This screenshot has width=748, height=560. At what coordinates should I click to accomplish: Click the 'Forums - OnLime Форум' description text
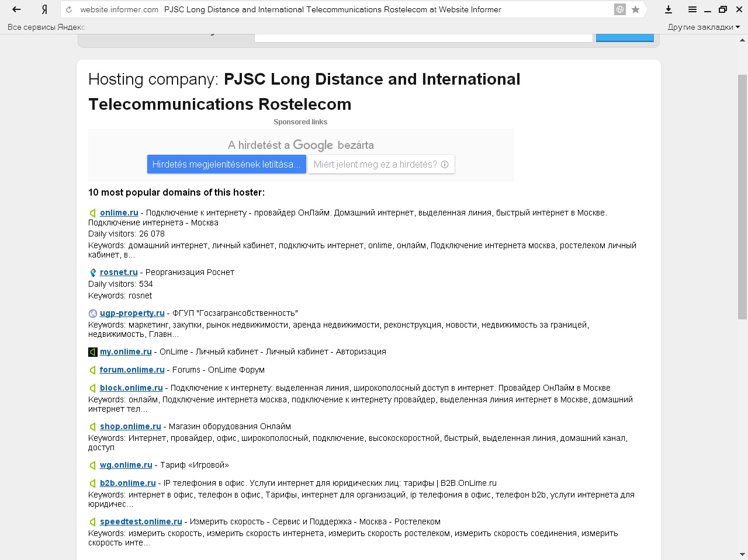[219, 370]
